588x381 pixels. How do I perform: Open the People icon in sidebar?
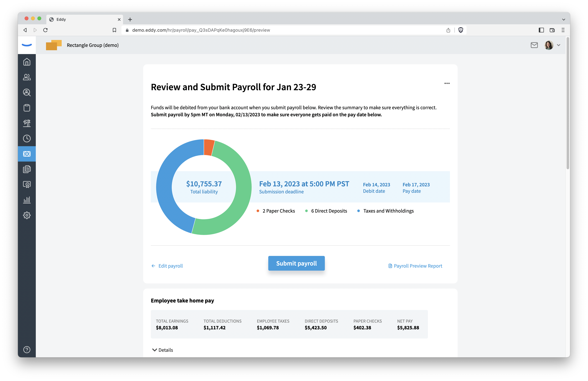[27, 77]
